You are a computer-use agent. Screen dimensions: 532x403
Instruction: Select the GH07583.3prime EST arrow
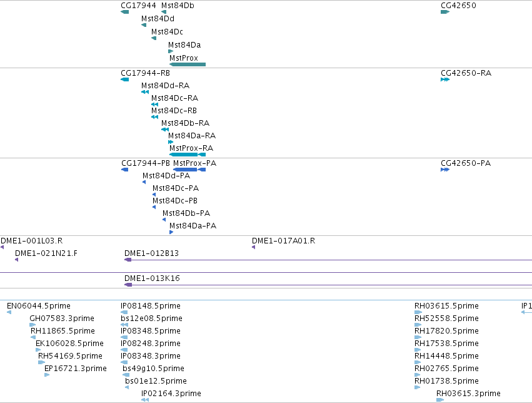click(x=33, y=325)
